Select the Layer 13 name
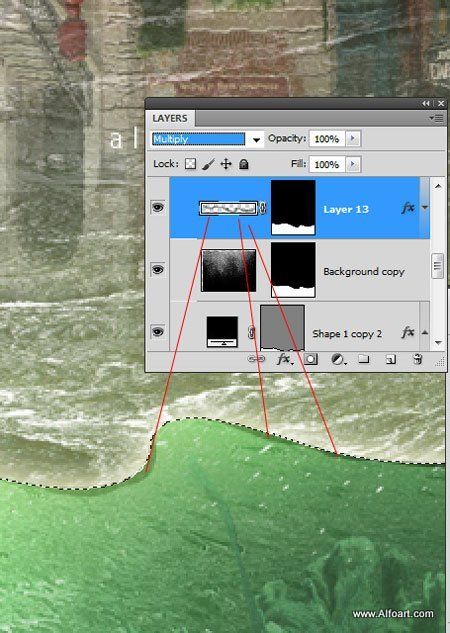Screen dimensions: 450x633 tap(346, 210)
